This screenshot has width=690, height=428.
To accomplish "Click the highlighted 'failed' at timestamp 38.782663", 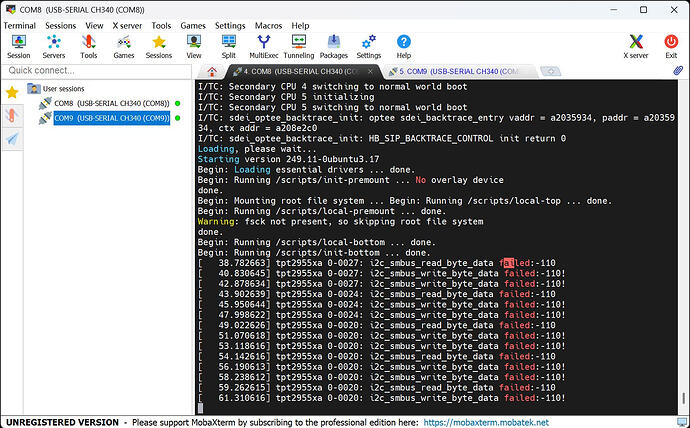I will 514,263.
